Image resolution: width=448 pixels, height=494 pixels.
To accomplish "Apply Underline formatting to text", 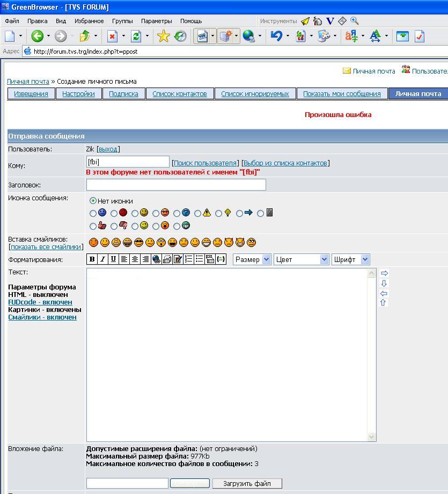I will point(113,259).
